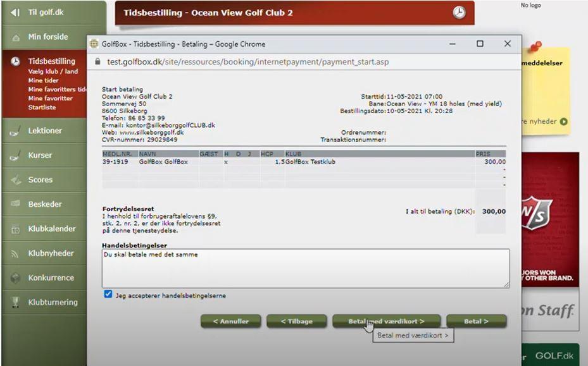Open Til golf.dk in the sidebar
This screenshot has width=588, height=366.
[46, 13]
